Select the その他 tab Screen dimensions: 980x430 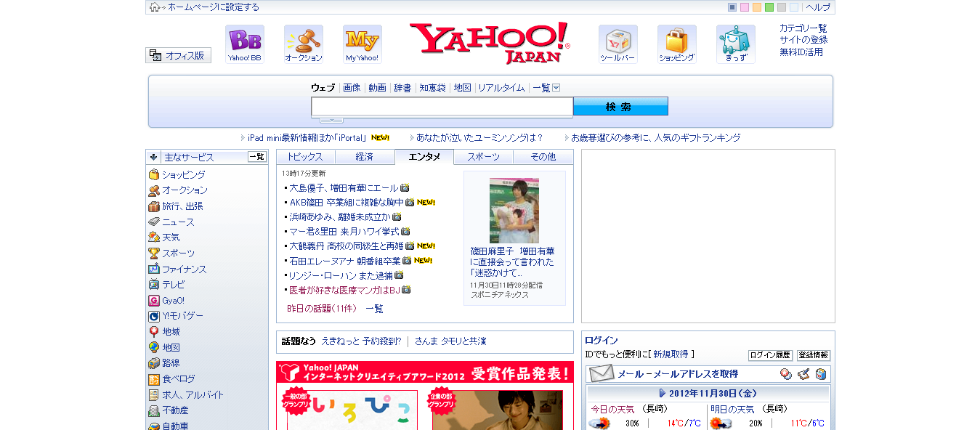tap(543, 157)
